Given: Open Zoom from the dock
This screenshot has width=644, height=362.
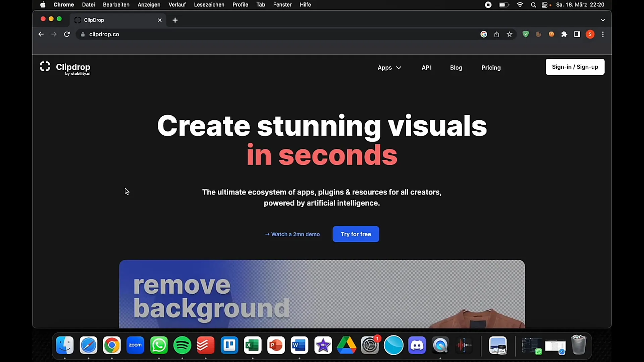Looking at the screenshot, I should click(136, 345).
